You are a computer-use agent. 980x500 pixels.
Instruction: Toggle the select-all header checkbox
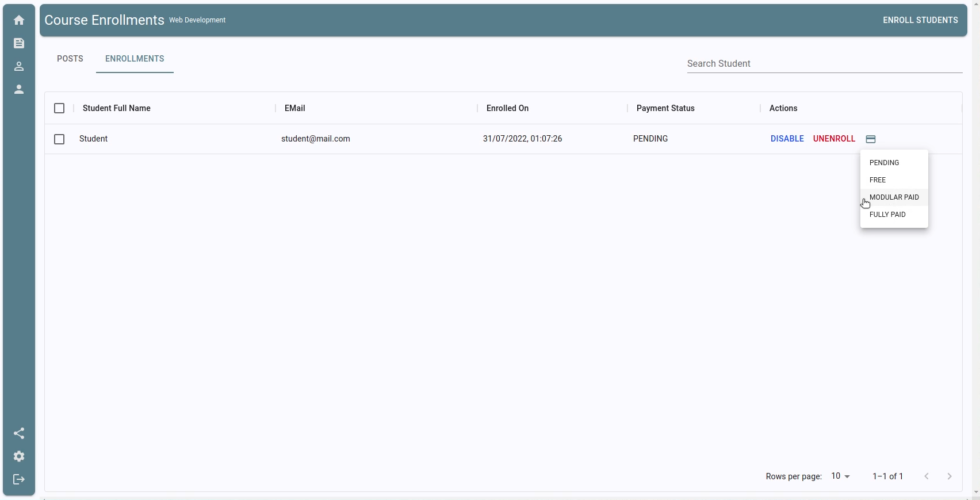(59, 108)
